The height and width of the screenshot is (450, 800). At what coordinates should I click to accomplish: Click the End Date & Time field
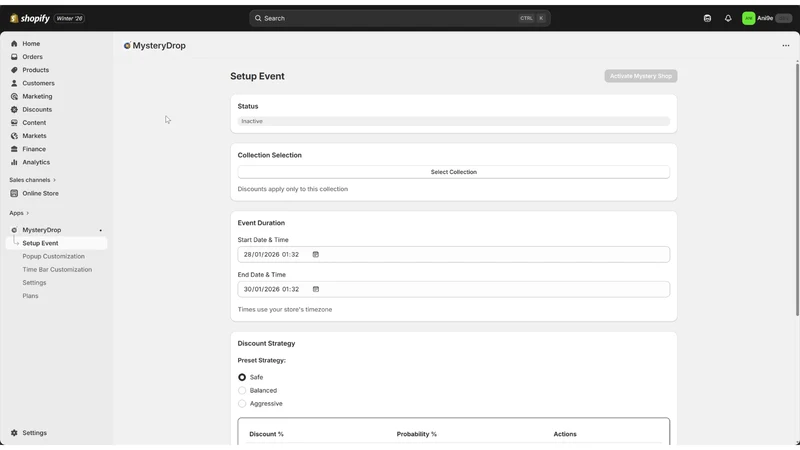(x=454, y=289)
